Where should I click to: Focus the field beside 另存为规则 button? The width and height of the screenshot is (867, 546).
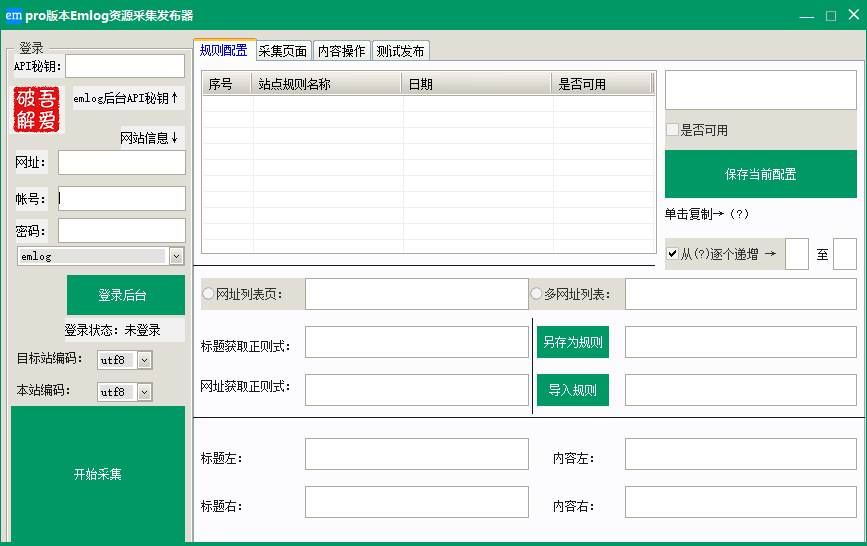point(741,342)
